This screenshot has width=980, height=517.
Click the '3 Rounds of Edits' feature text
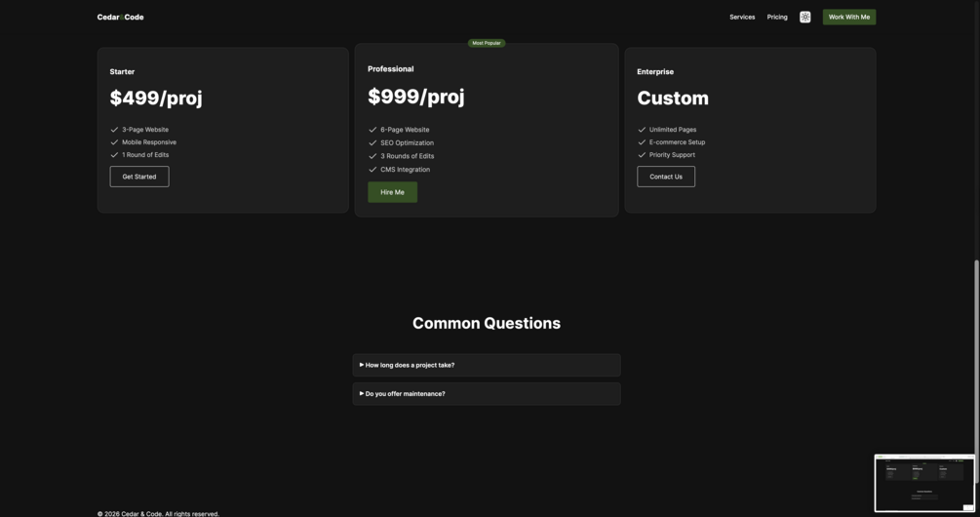(x=407, y=156)
